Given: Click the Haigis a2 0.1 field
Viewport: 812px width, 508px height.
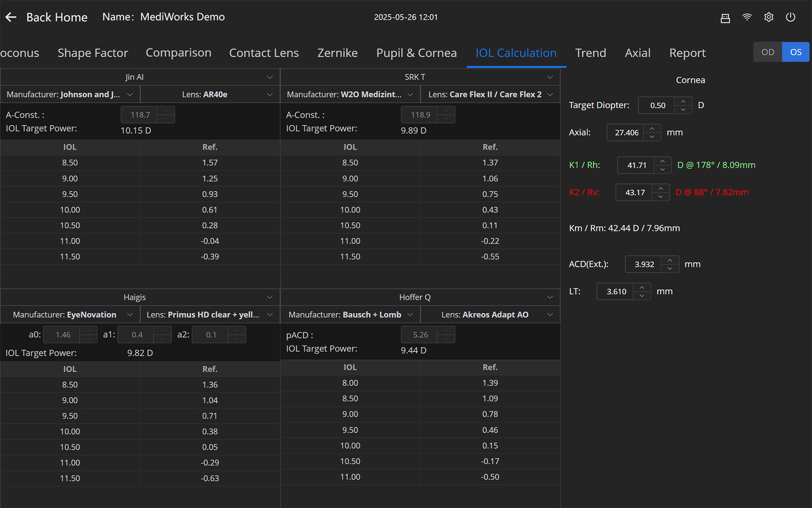Looking at the screenshot, I should tap(211, 335).
